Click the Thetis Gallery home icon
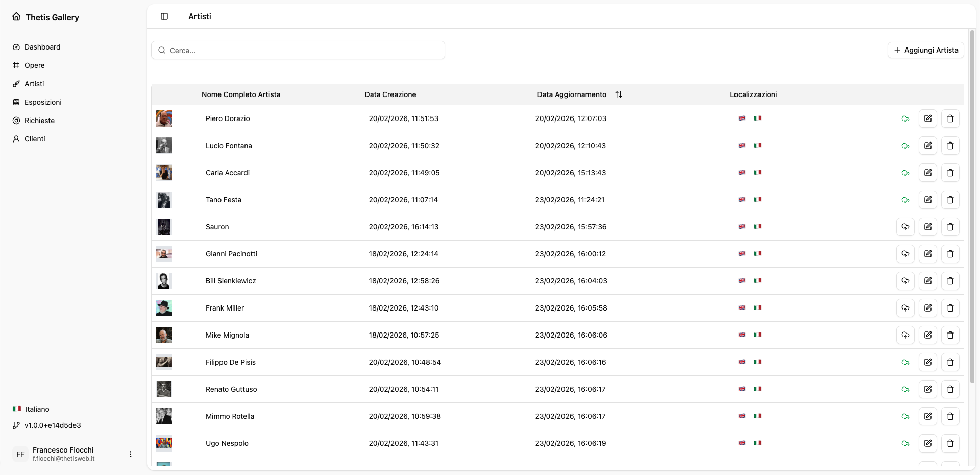This screenshot has height=475, width=980. pyautogui.click(x=17, y=17)
